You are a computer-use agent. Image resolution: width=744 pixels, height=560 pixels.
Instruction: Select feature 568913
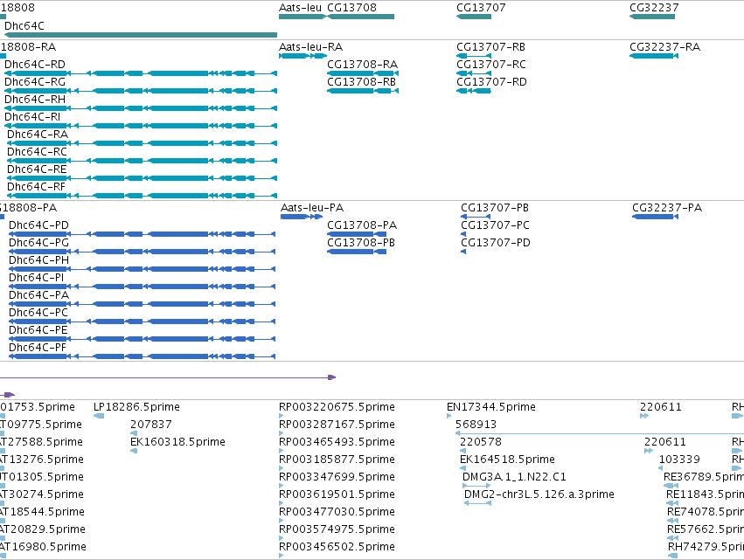[x=600, y=433]
